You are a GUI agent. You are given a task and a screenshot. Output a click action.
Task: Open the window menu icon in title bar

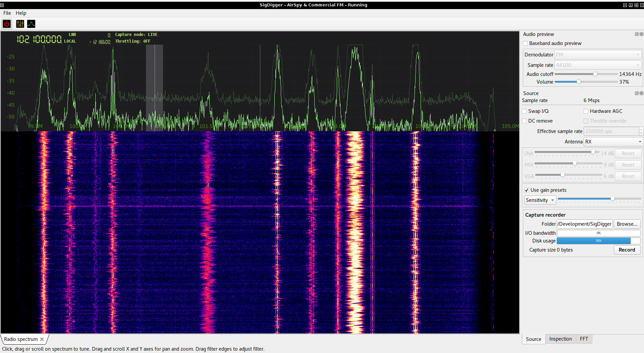click(2, 5)
